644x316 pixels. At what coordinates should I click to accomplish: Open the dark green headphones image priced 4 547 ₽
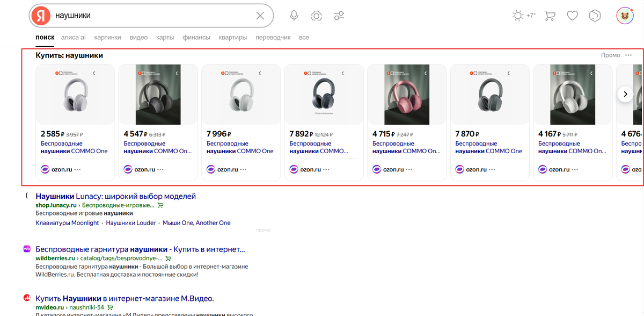(x=158, y=95)
